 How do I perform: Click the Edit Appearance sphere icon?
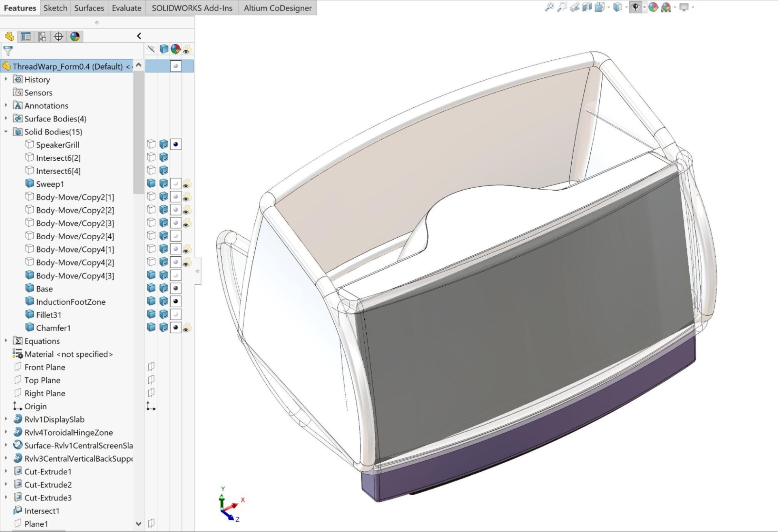(x=653, y=7)
